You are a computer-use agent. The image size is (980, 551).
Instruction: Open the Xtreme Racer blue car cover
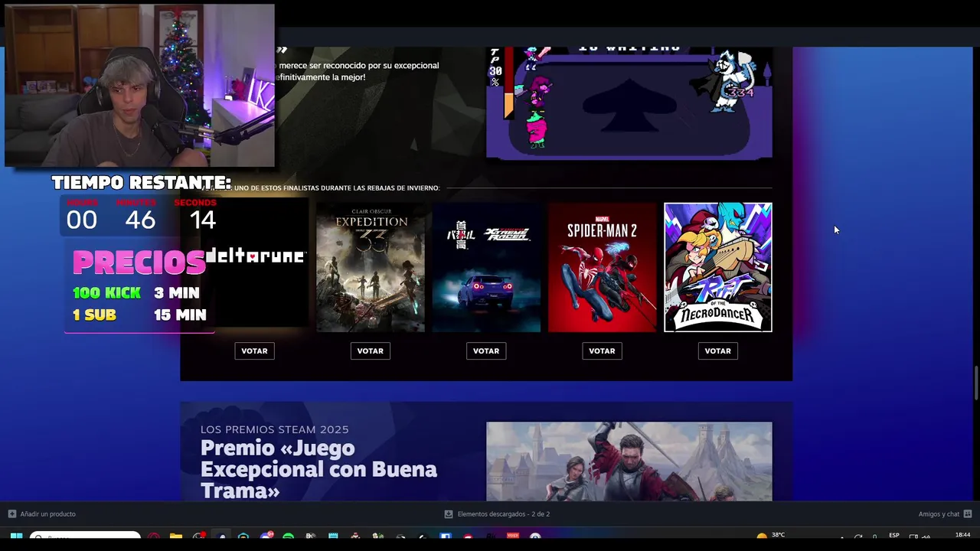(x=486, y=267)
